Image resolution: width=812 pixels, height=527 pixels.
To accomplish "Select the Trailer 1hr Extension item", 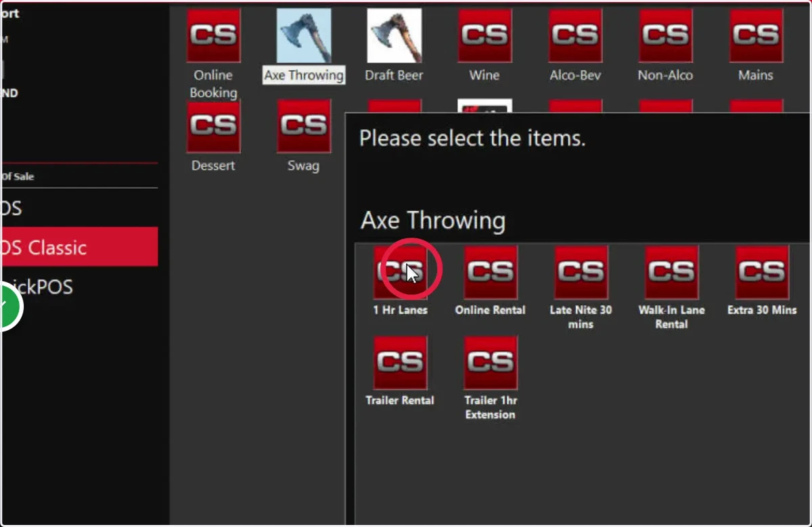I will coord(491,363).
